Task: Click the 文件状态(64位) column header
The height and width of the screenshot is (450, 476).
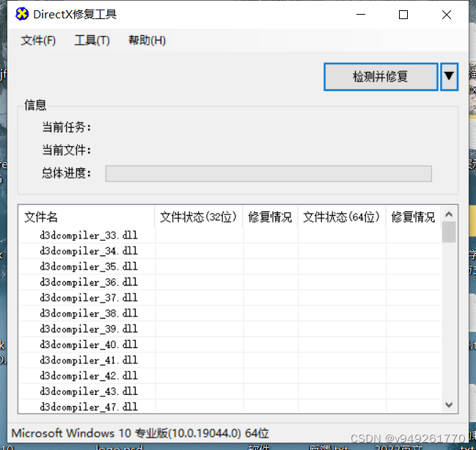Action: point(342,217)
